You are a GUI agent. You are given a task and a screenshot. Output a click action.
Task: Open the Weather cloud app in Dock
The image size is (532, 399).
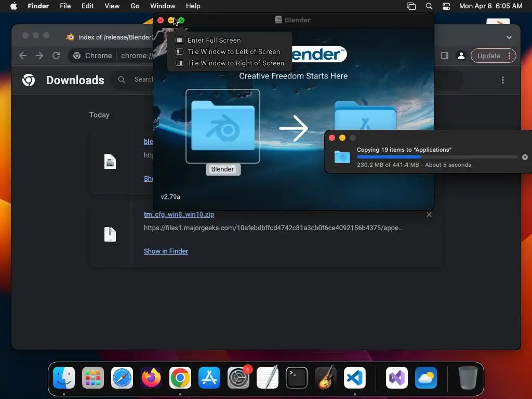426,378
